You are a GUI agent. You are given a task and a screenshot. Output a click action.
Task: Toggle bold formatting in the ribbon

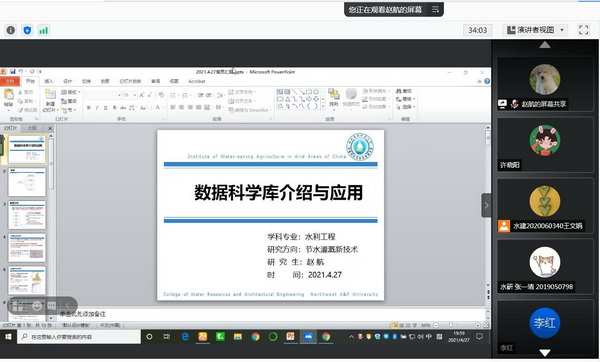pyautogui.click(x=88, y=108)
